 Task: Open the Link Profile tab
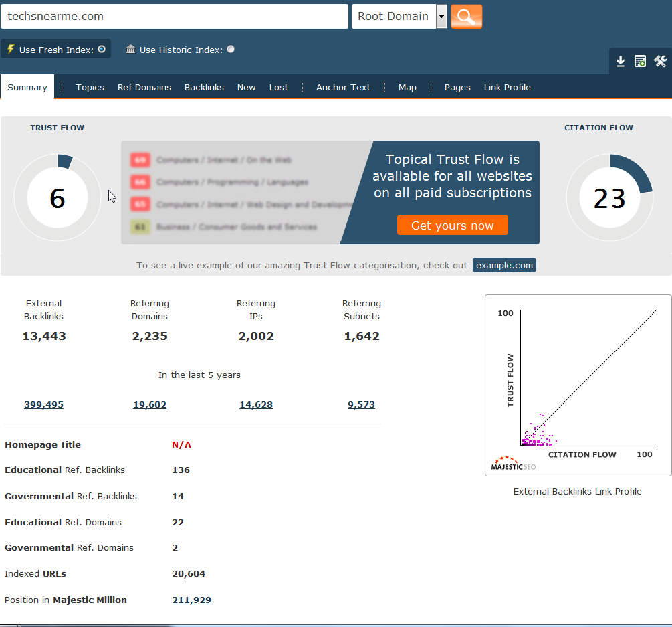(x=507, y=87)
